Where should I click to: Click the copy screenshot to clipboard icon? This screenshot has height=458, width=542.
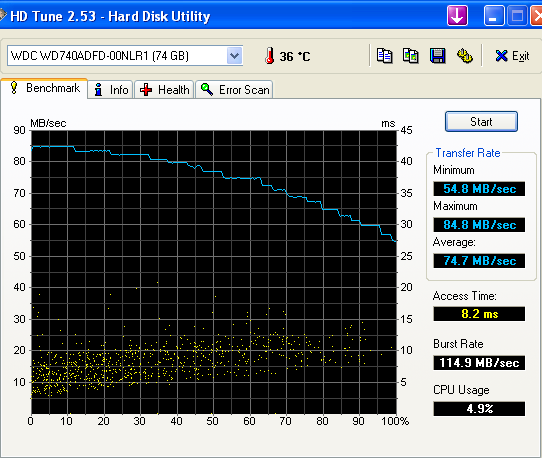(x=410, y=56)
